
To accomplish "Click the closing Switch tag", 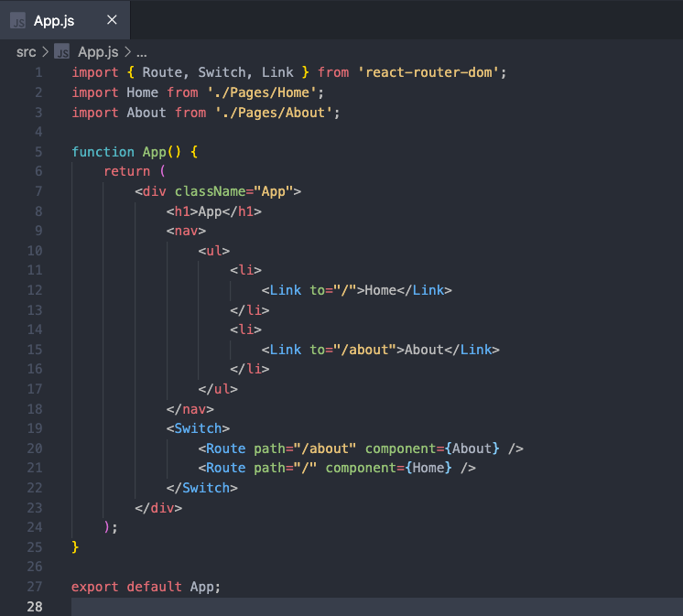I will click(202, 488).
